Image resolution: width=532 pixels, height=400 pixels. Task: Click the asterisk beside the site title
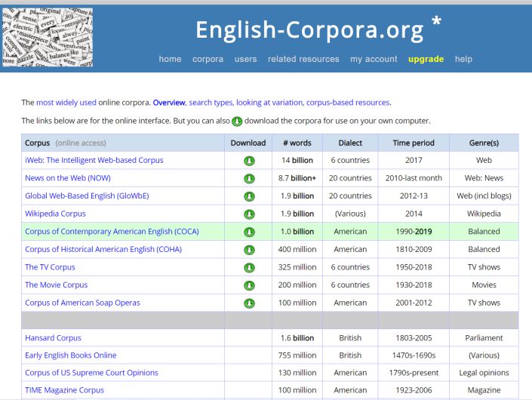pos(437,21)
